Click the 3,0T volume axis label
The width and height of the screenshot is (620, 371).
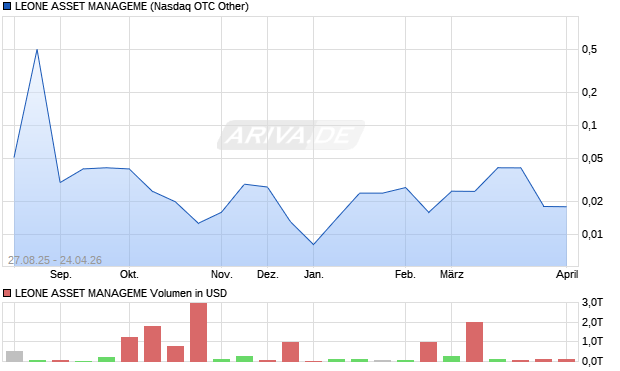click(x=592, y=303)
